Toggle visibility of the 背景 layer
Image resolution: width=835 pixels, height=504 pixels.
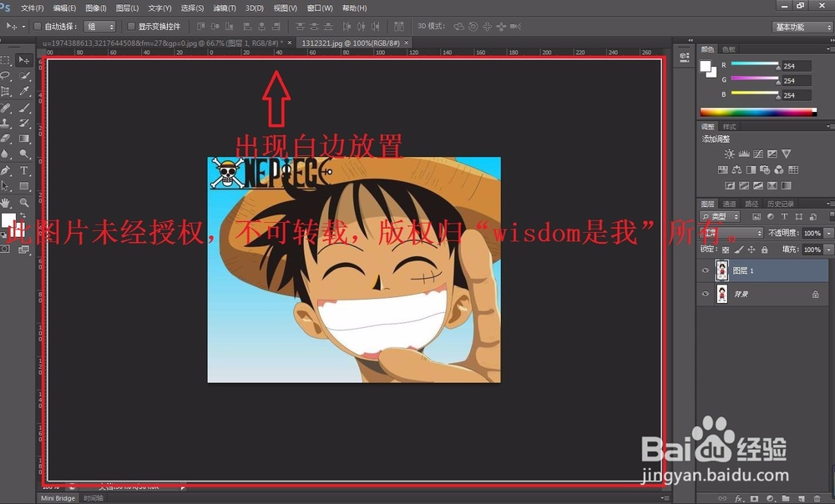pos(706,294)
